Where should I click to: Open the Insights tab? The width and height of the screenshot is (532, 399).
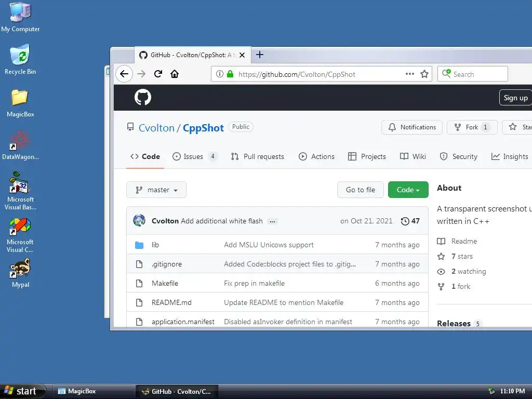510,156
